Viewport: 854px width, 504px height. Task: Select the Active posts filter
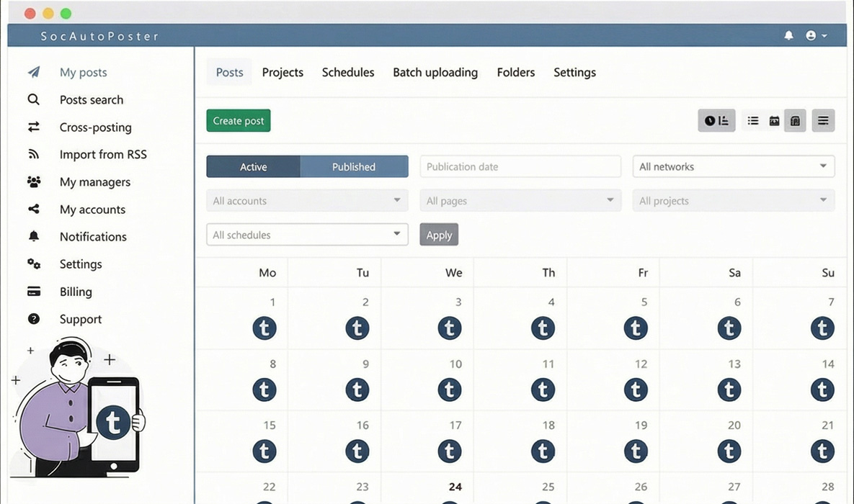click(253, 166)
